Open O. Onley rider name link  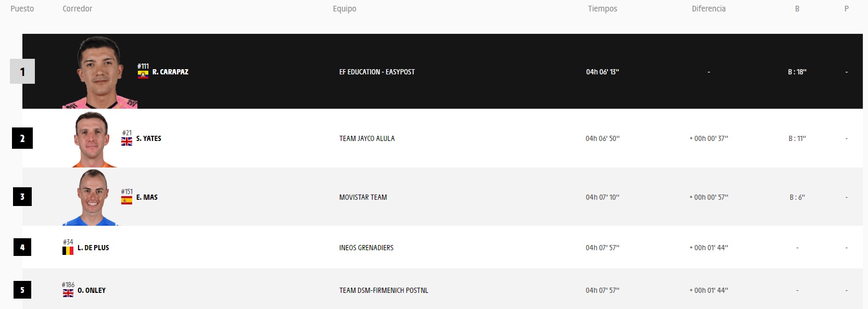pos(92,291)
